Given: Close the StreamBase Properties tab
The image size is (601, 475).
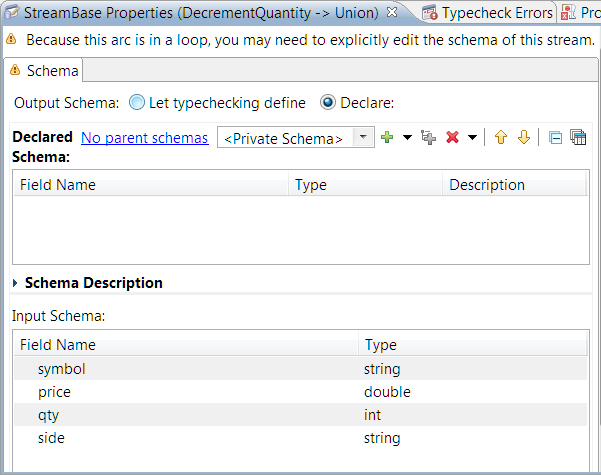Looking at the screenshot, I should [392, 12].
